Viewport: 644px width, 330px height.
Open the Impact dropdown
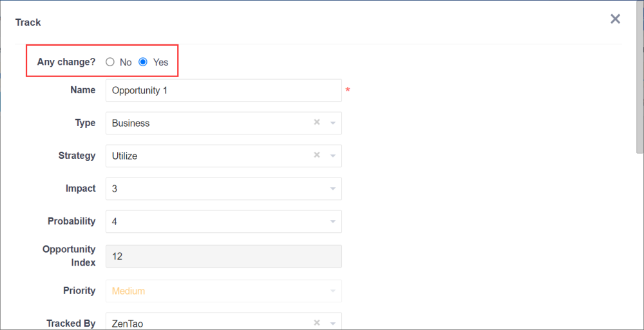point(223,188)
